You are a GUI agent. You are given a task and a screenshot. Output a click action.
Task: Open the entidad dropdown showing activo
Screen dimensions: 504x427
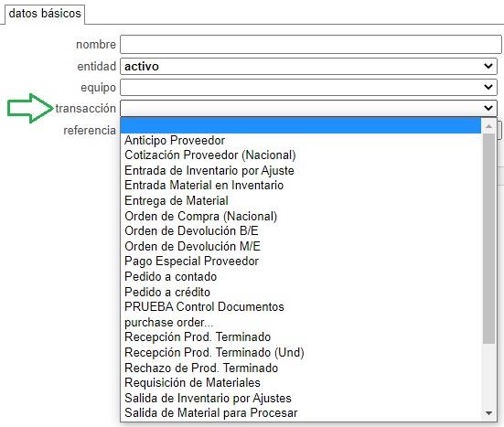coord(308,66)
